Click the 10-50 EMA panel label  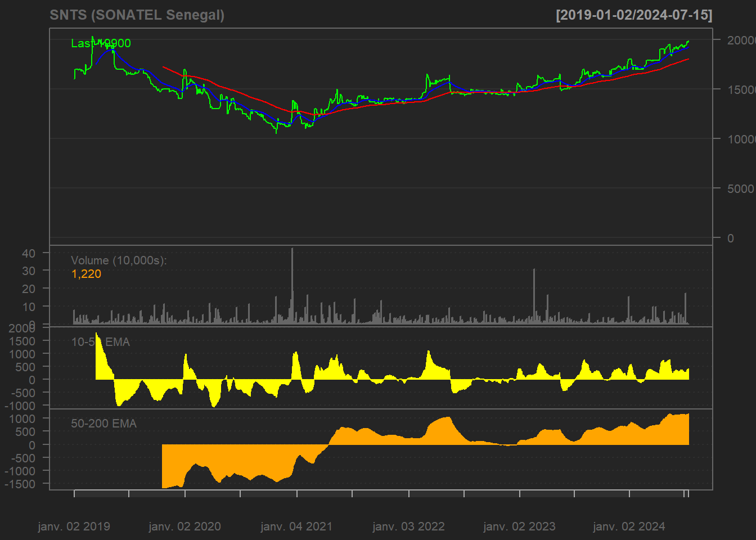tap(100, 342)
